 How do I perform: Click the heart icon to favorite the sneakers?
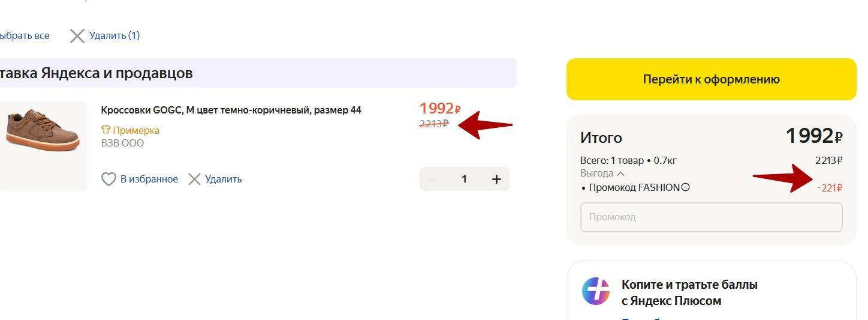click(x=108, y=179)
